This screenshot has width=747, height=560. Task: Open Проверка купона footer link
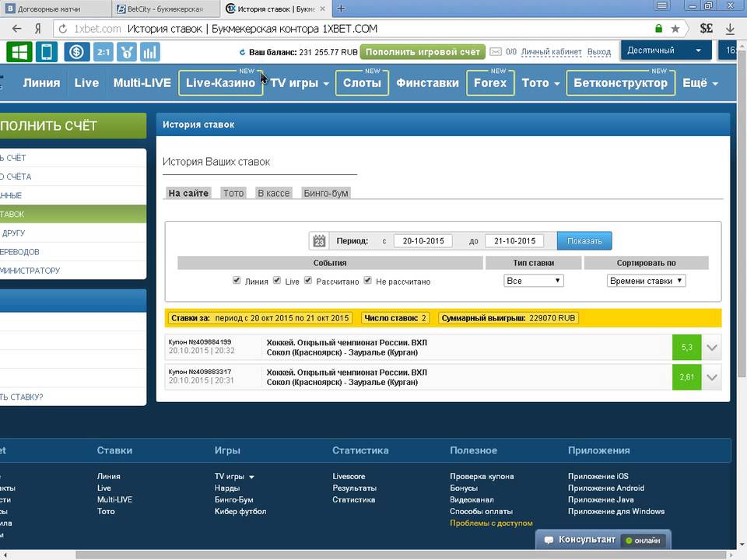(x=482, y=476)
